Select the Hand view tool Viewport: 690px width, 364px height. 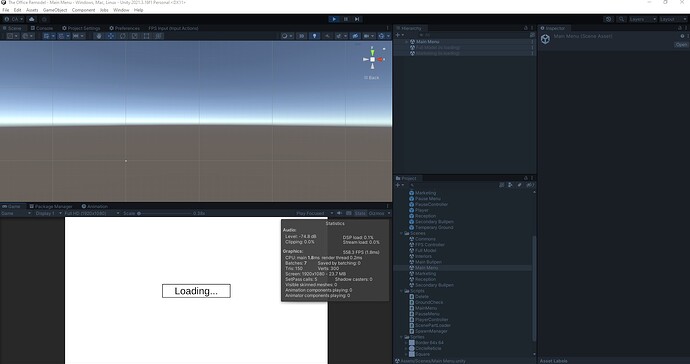99,36
